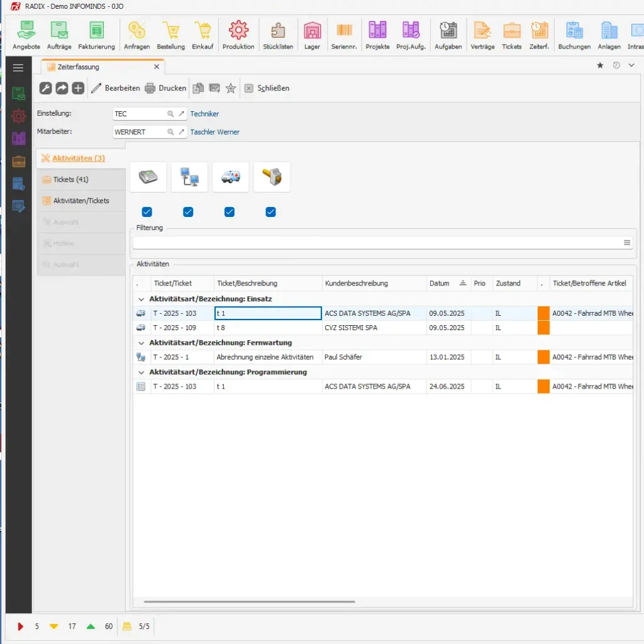Viewport: 644px width, 644px height.
Task: Click the Schließen button
Action: [x=267, y=88]
